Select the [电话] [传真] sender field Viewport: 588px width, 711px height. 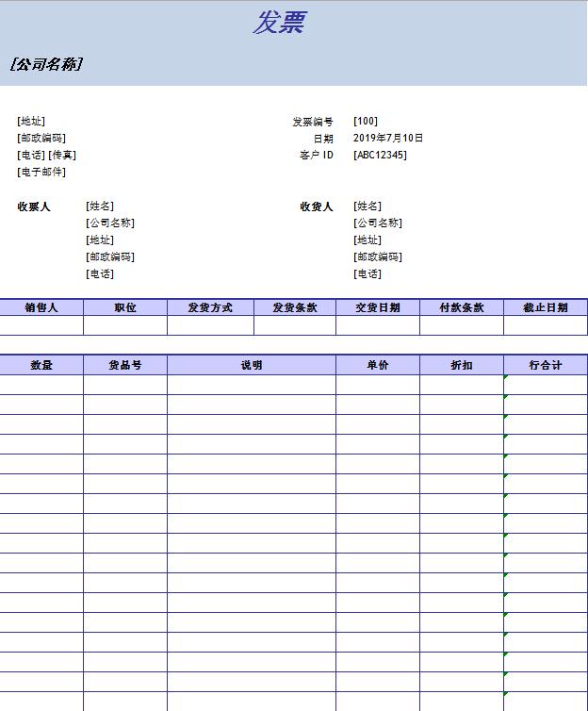tap(46, 155)
